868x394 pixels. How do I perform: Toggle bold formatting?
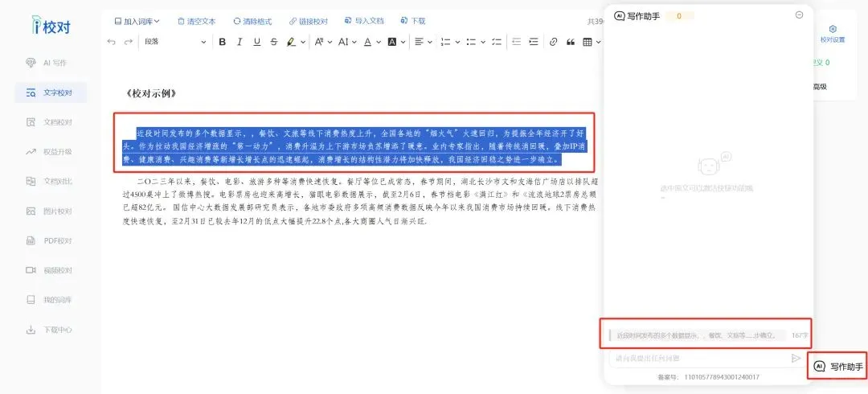222,42
